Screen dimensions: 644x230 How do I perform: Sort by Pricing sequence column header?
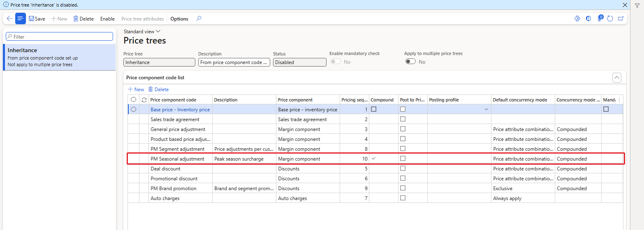point(354,100)
